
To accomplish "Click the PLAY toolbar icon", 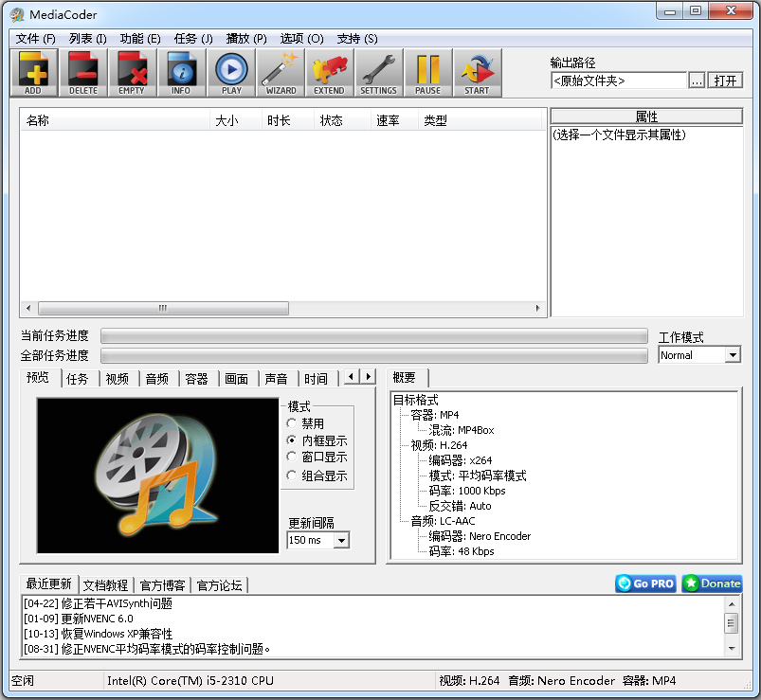I will coord(231,73).
